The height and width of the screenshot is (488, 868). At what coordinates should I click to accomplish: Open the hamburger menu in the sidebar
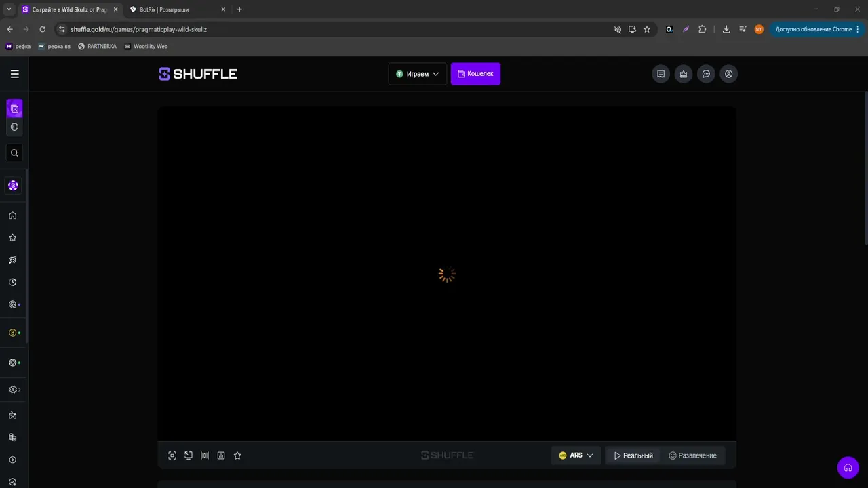point(14,74)
